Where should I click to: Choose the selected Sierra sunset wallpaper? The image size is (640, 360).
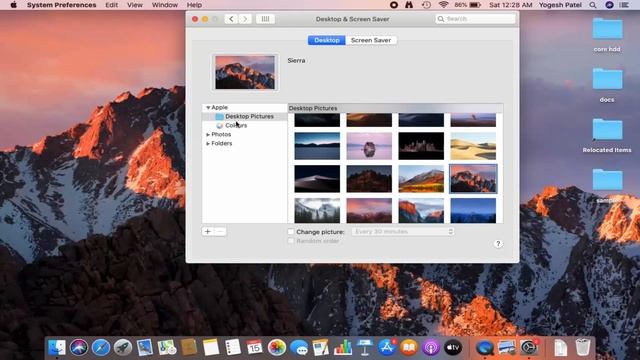coord(473,179)
